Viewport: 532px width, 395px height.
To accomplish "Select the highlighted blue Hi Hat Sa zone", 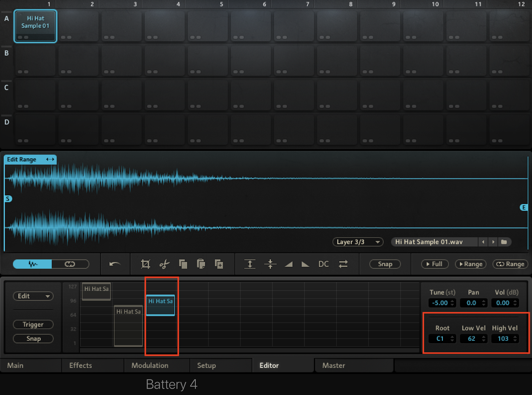I will click(x=160, y=305).
